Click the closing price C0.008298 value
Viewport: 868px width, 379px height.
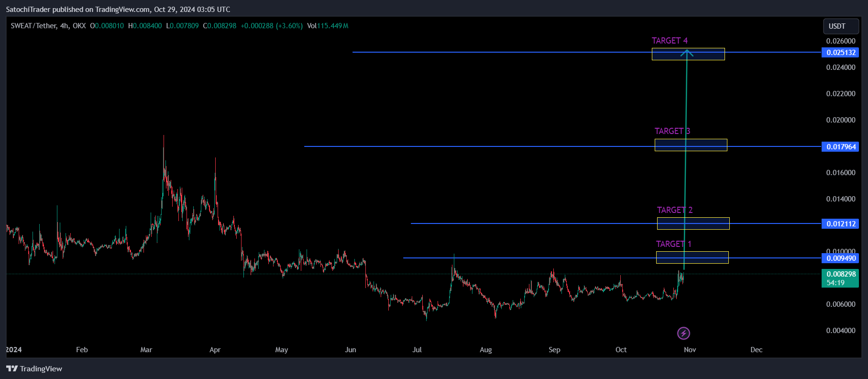[220, 26]
